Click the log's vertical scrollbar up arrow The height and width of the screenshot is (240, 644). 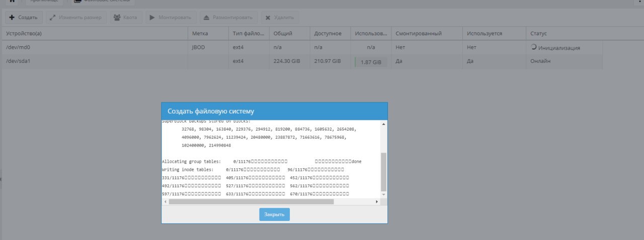[x=384, y=124]
